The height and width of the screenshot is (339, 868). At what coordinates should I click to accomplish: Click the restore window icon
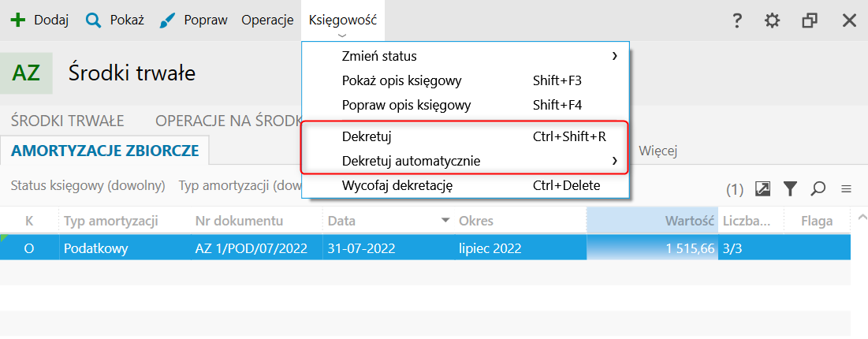click(x=810, y=20)
